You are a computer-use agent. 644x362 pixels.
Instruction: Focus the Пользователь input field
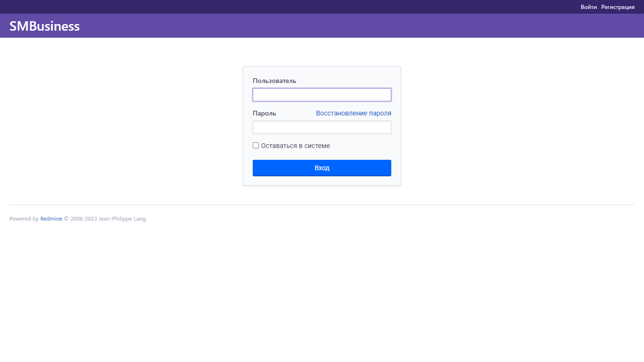click(322, 95)
